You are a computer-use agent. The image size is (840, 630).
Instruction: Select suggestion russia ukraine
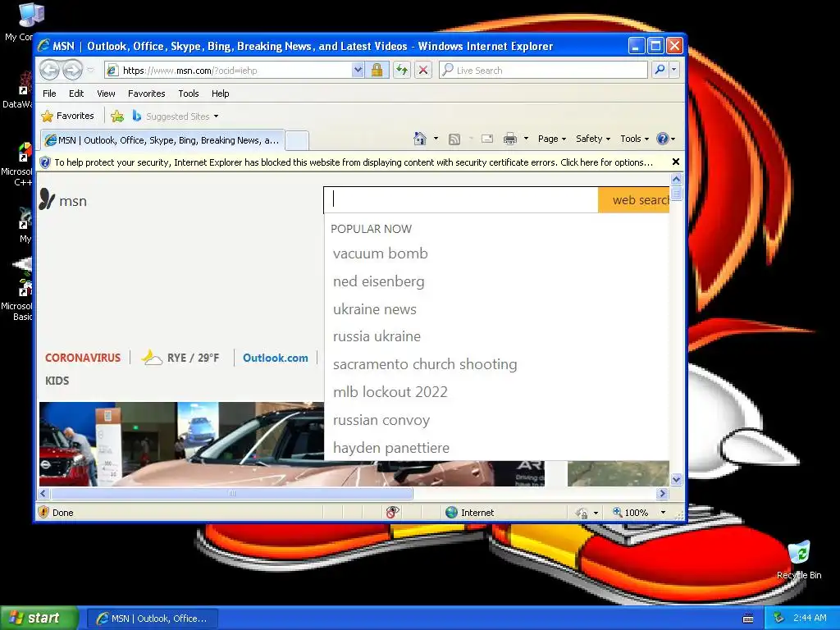coord(377,336)
